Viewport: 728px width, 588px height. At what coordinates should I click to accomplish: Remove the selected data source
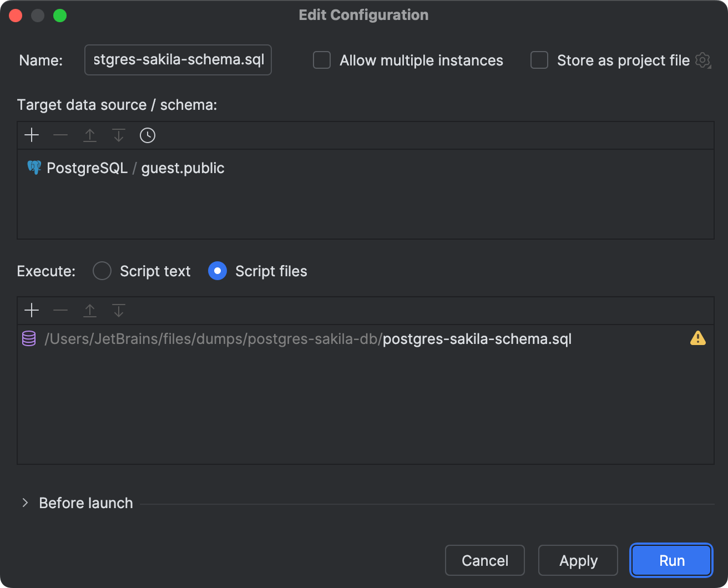pos(60,135)
